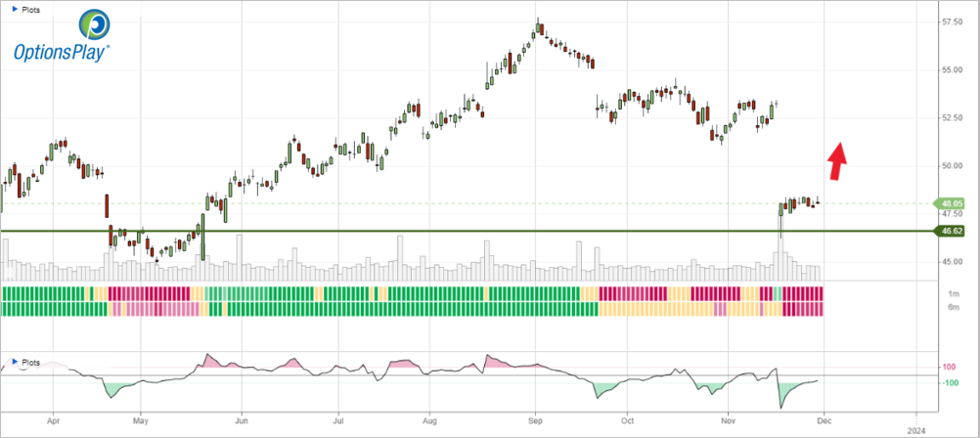Screen dimensions: 980x438
Task: Click the 45.00 price axis label
Action: 952,262
